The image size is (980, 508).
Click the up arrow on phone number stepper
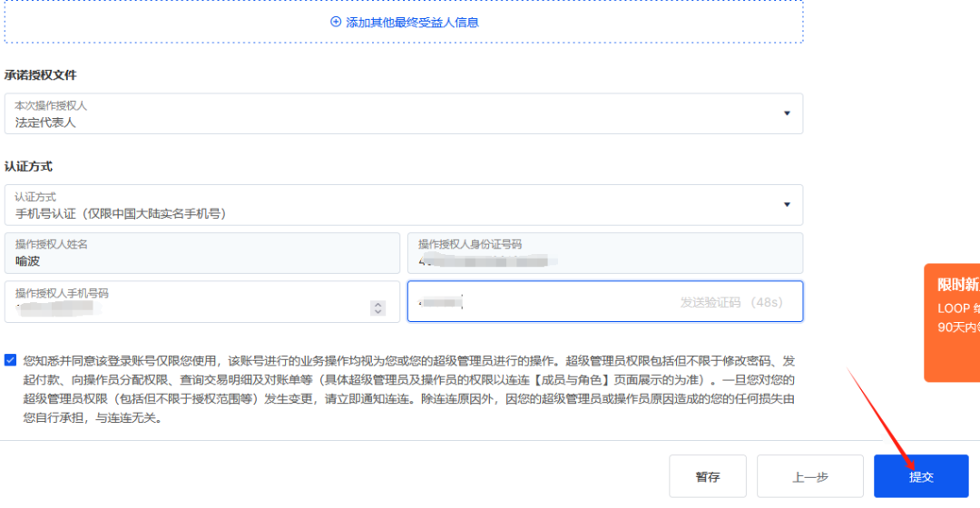point(378,305)
